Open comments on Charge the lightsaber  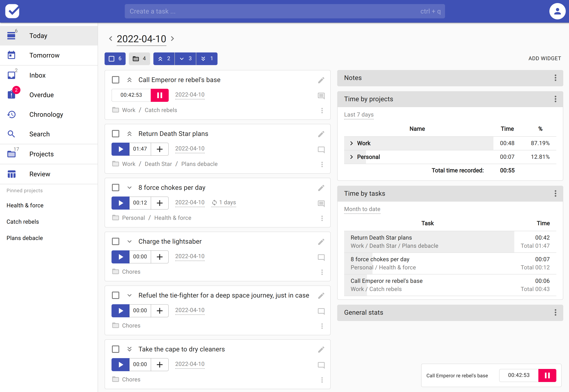tap(321, 257)
